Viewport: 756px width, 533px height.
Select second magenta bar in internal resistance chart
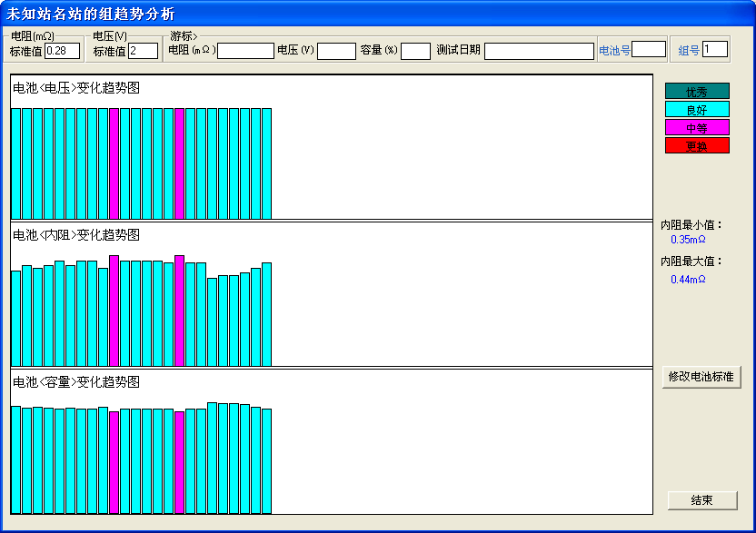point(179,311)
